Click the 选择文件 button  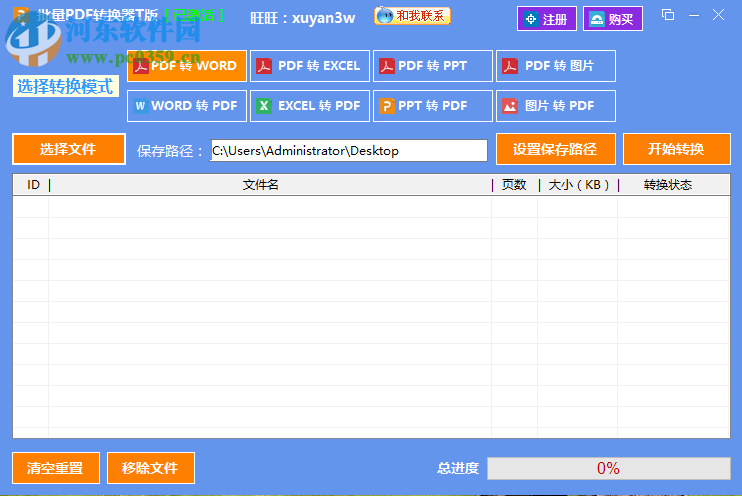click(x=69, y=149)
